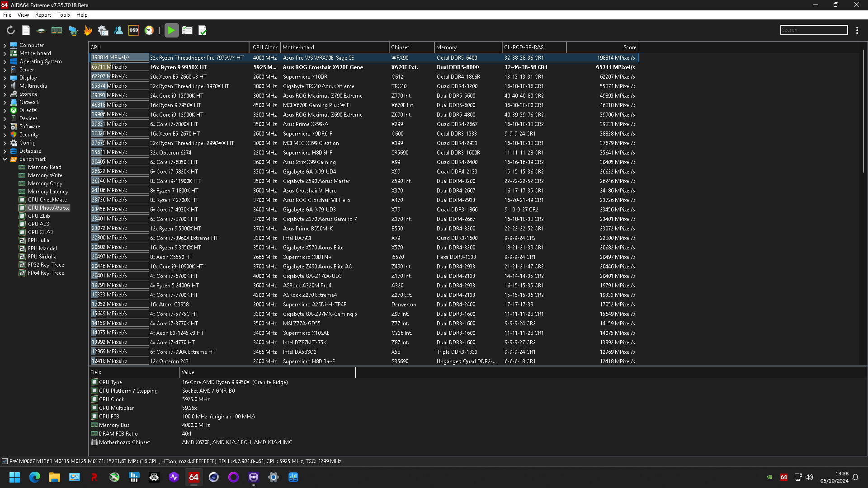Expand the Storage tree node

pos(5,94)
